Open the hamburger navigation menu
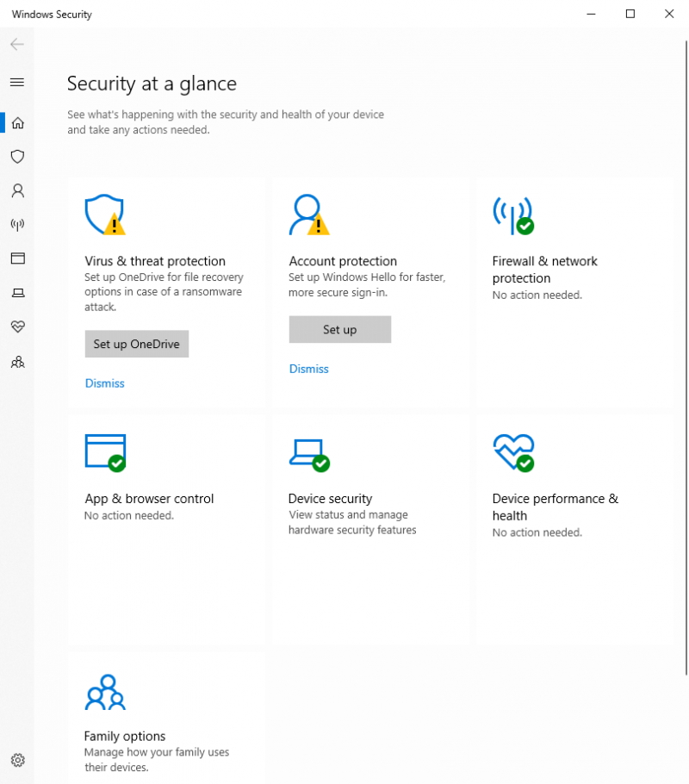689x784 pixels. [x=17, y=82]
